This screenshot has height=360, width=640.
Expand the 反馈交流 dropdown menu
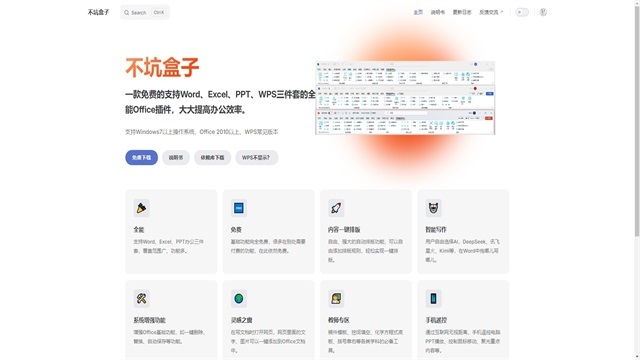pyautogui.click(x=491, y=12)
